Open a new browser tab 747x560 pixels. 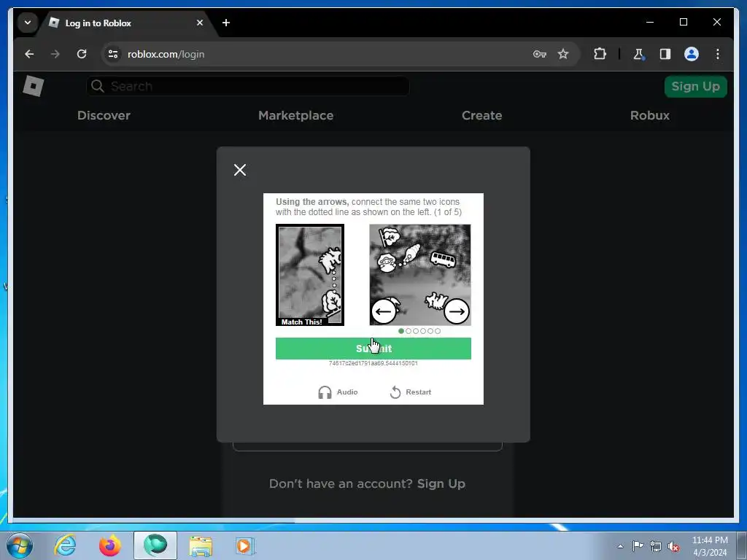click(226, 23)
